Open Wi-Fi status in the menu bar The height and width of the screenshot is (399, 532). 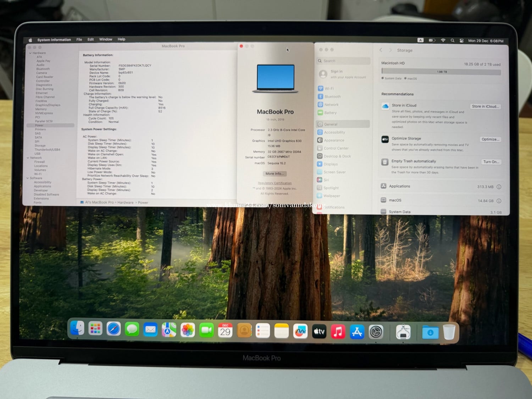click(x=443, y=40)
